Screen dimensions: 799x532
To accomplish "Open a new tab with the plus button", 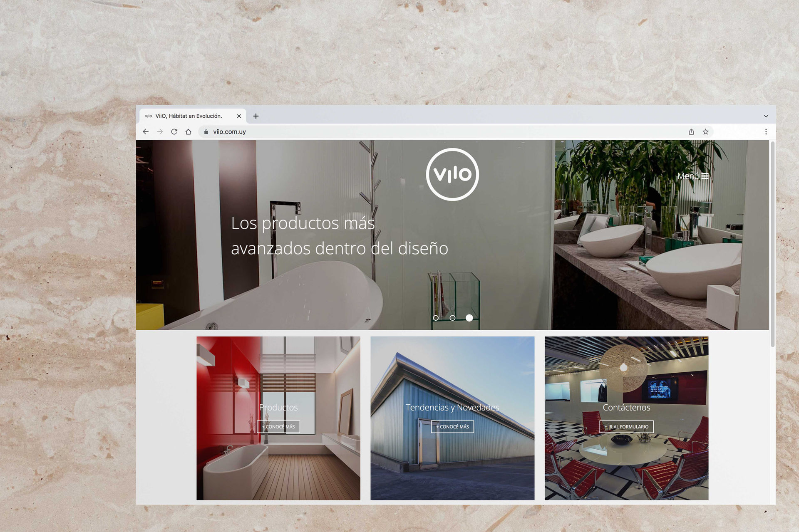I will coord(256,116).
